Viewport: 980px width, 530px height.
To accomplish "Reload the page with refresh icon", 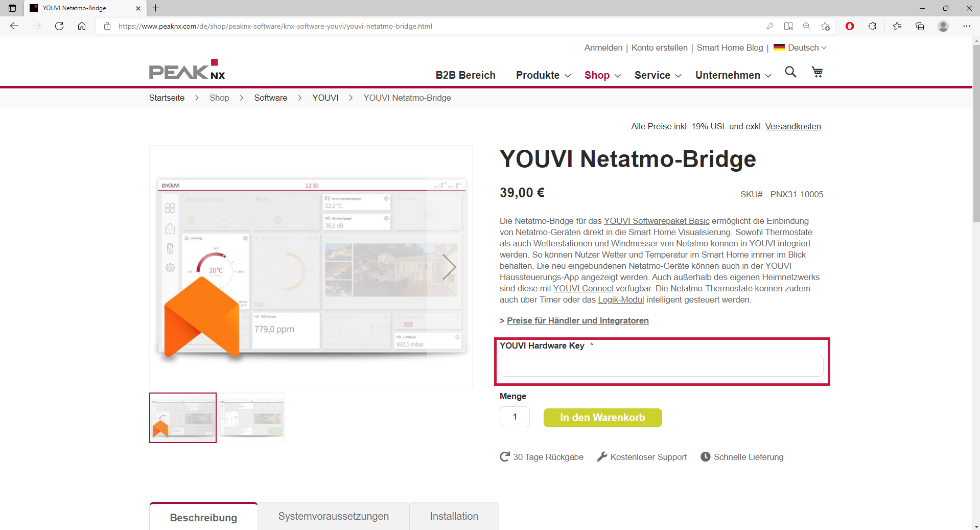I will click(x=59, y=26).
